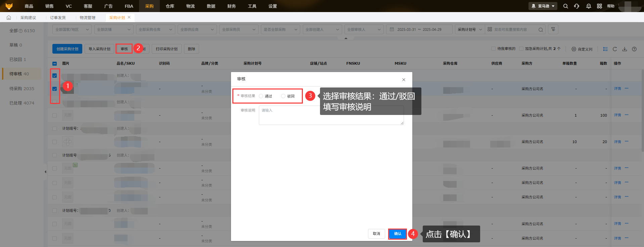
Task: Click the download export icon
Action: [x=625, y=49]
